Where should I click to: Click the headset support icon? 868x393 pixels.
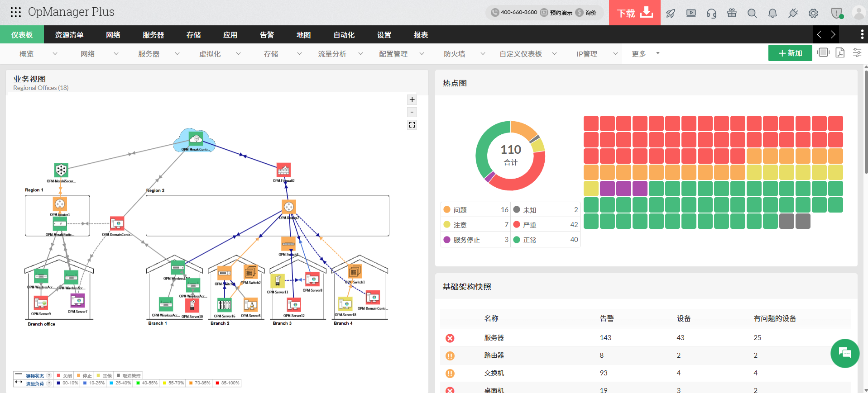tap(711, 13)
